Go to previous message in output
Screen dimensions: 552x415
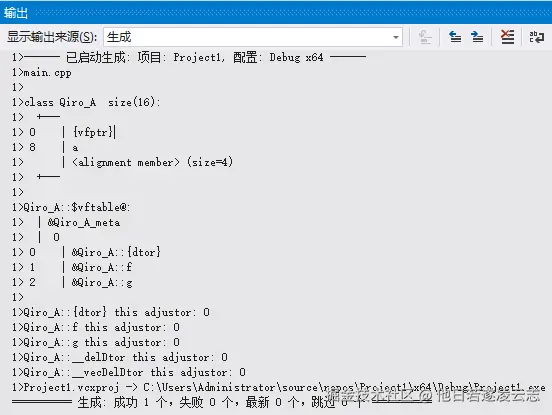pyautogui.click(x=455, y=37)
